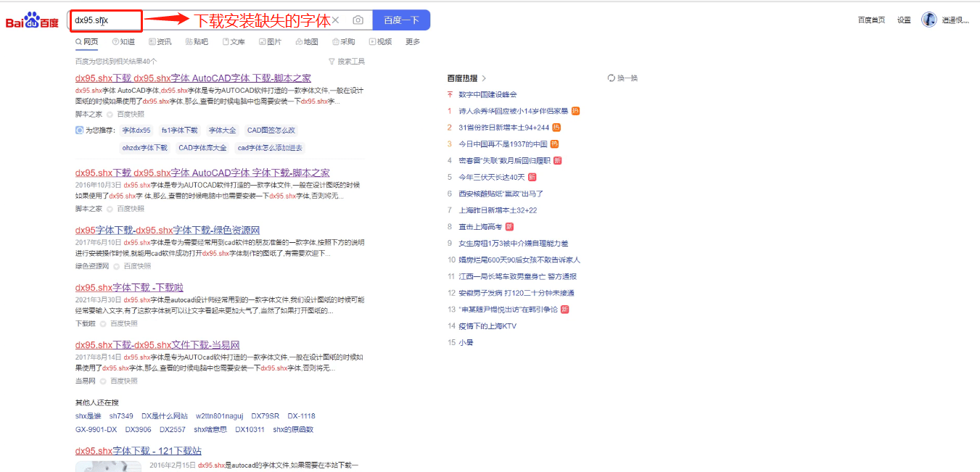Open the user avatar in the top right
Image resolution: width=980 pixels, height=472 pixels.
[929, 20]
